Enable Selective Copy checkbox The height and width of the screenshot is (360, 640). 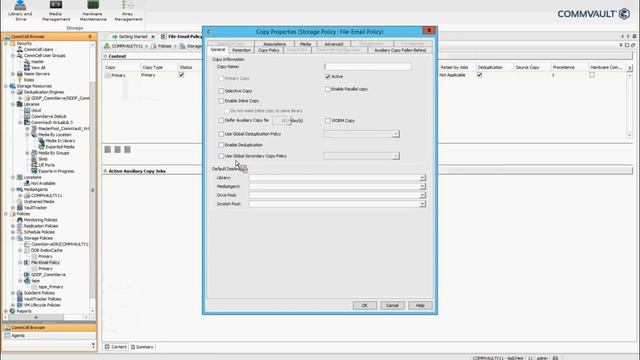tap(221, 91)
